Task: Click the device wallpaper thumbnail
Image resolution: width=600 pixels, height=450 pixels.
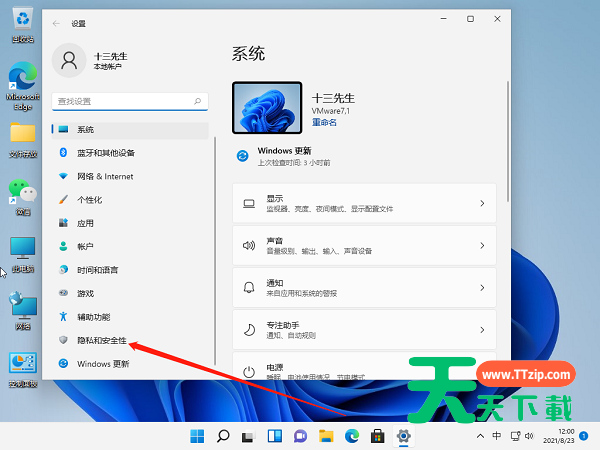Action: [267, 107]
